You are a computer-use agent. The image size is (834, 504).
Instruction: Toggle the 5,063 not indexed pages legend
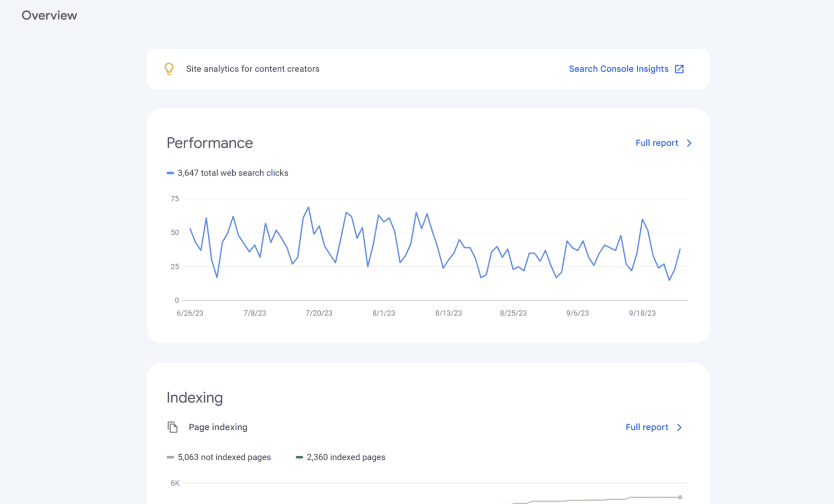pos(224,457)
